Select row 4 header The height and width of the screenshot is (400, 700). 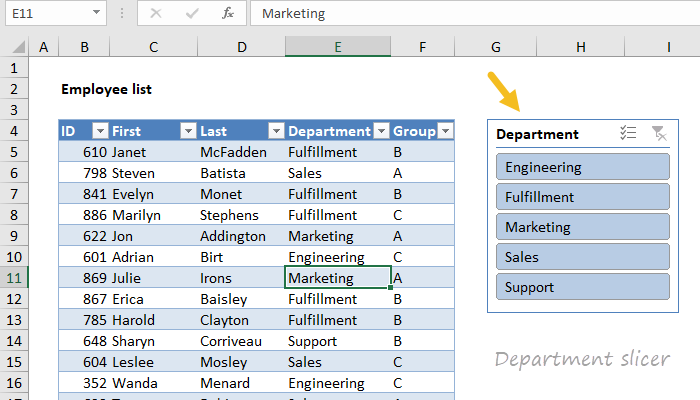[x=14, y=131]
